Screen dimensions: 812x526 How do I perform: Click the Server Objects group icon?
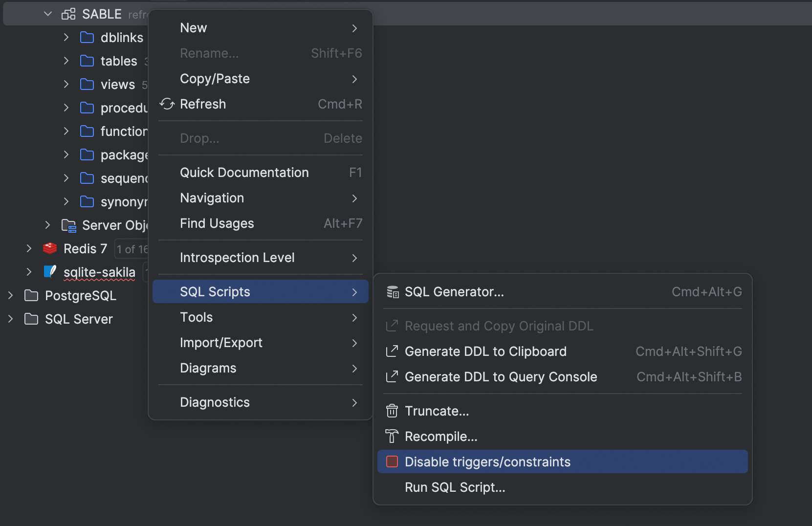coord(69,225)
